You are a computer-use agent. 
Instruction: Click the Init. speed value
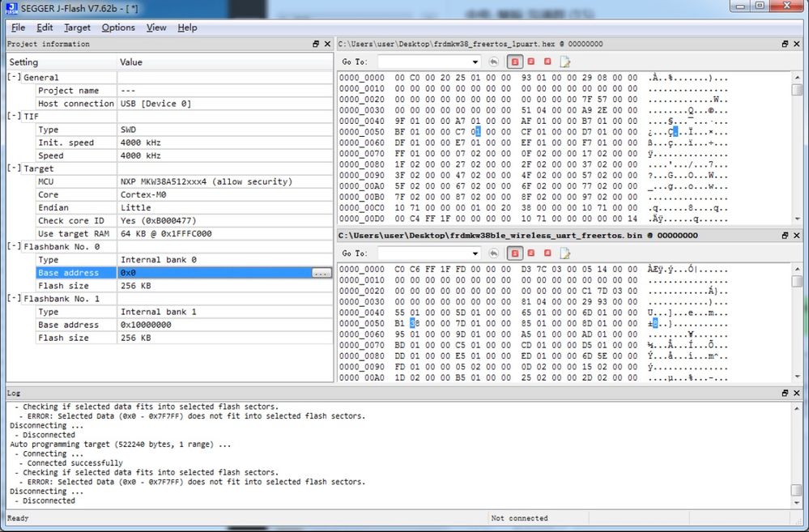[141, 143]
